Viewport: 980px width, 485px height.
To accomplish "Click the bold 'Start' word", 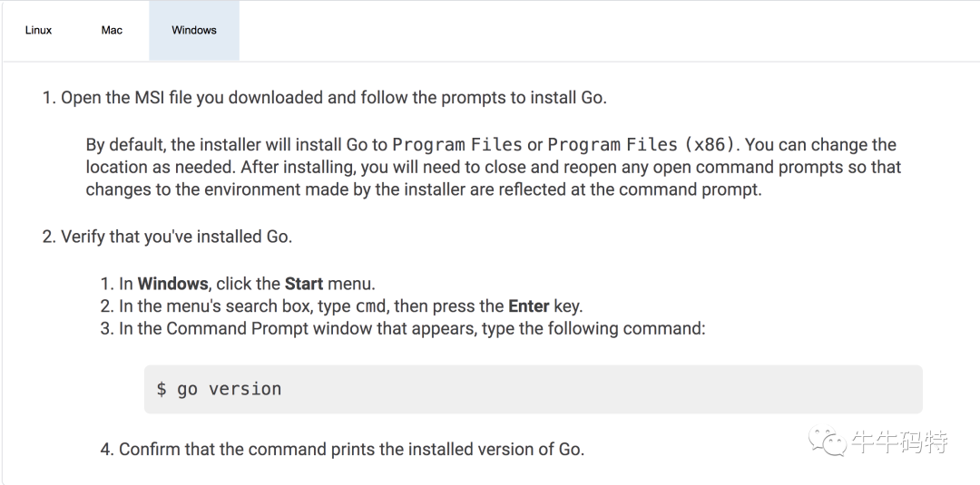I will click(304, 284).
